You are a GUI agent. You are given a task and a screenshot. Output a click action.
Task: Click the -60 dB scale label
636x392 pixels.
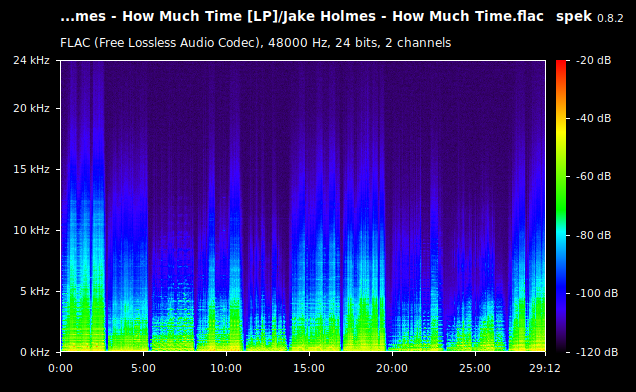pos(593,177)
